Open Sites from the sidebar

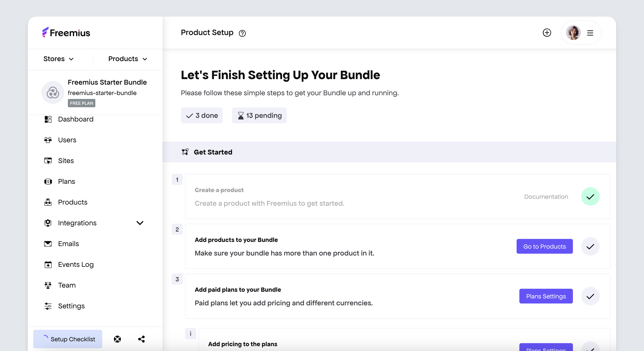click(x=66, y=161)
